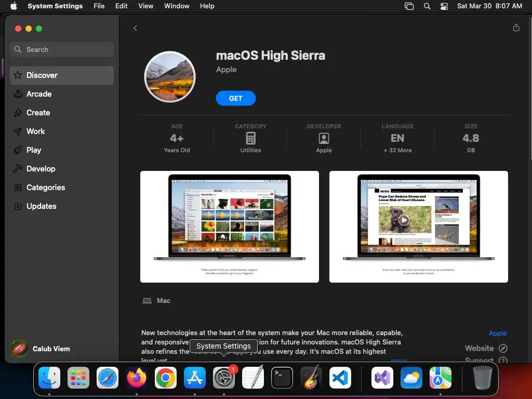This screenshot has width=532, height=399.
Task: Open the Develop section
Action: (62, 169)
